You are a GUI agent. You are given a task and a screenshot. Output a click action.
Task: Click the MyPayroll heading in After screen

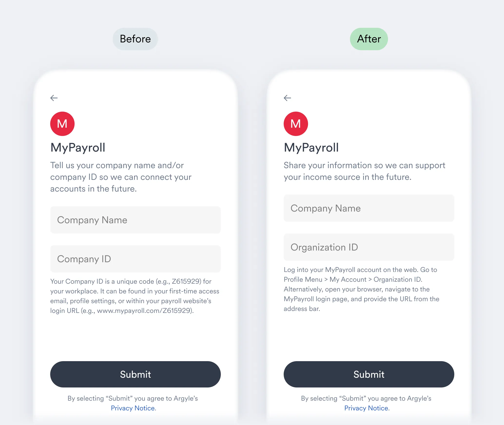(x=311, y=148)
